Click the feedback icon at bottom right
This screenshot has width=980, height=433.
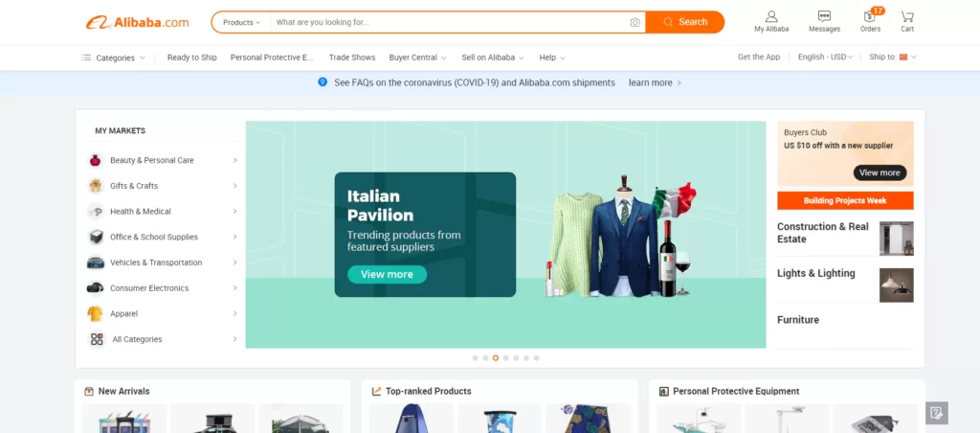tap(936, 413)
